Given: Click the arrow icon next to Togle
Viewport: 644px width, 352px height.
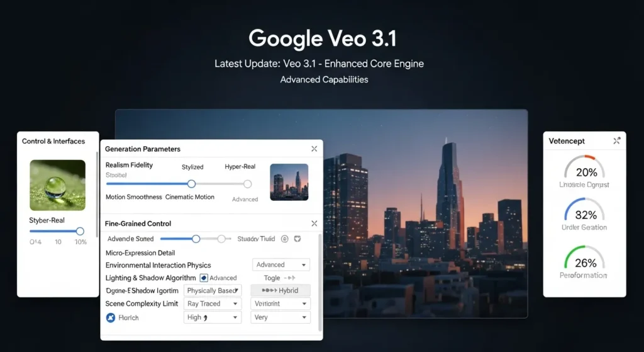Looking at the screenshot, I should pyautogui.click(x=290, y=278).
